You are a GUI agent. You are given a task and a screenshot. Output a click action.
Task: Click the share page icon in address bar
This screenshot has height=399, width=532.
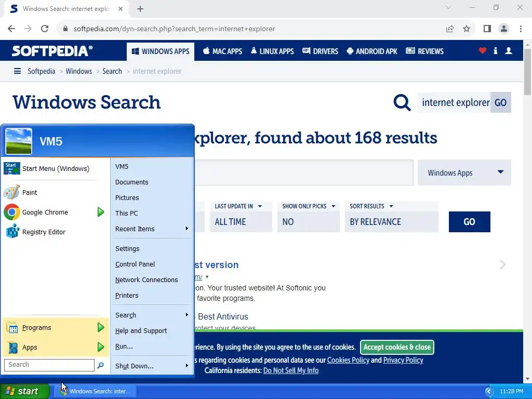[x=450, y=29]
